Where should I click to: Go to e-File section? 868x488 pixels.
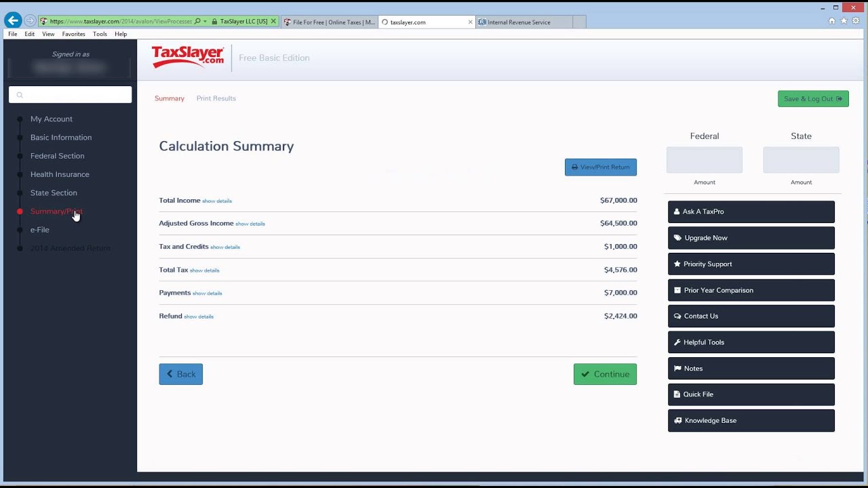[39, 230]
